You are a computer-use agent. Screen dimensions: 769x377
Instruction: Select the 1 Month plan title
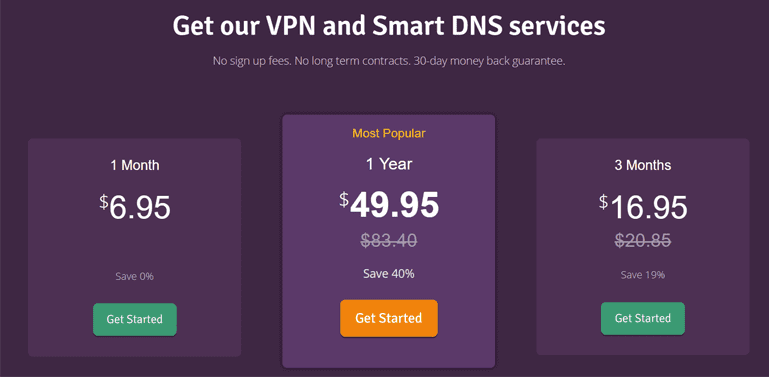pyautogui.click(x=135, y=165)
